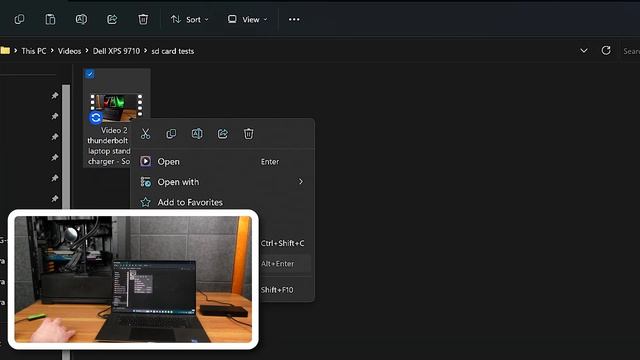The height and width of the screenshot is (360, 640).
Task: Go to Dell XPS 9710 in the breadcrumb
Action: 116,51
